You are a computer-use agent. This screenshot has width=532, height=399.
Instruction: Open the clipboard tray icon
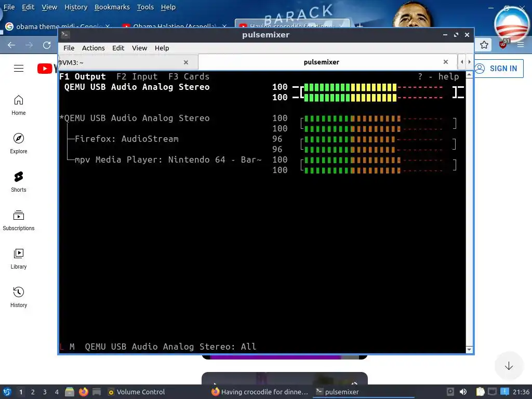coord(481,392)
